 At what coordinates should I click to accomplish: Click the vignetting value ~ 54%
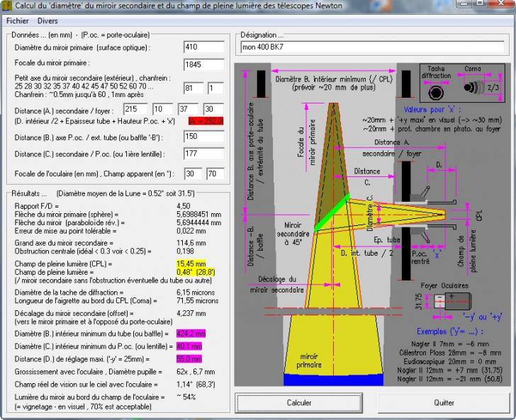[x=186, y=397]
